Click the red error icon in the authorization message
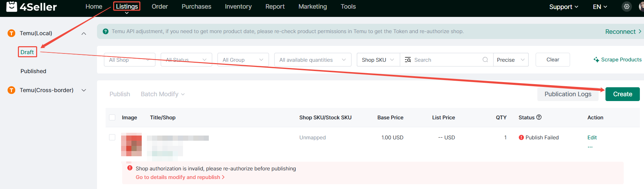 click(x=130, y=168)
